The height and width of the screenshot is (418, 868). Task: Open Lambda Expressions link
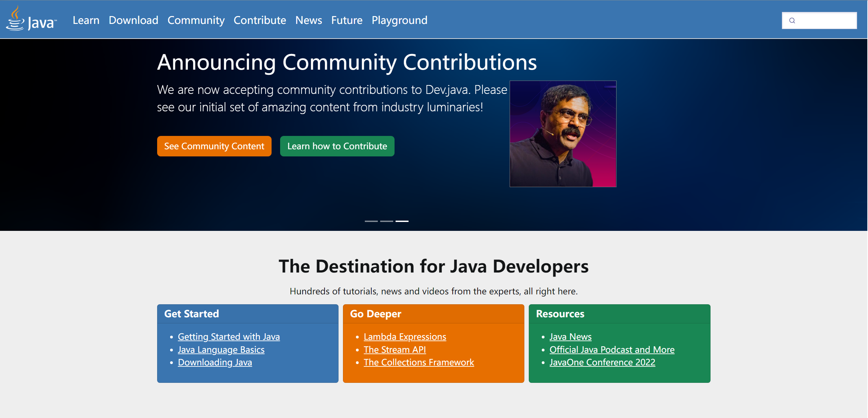(405, 337)
